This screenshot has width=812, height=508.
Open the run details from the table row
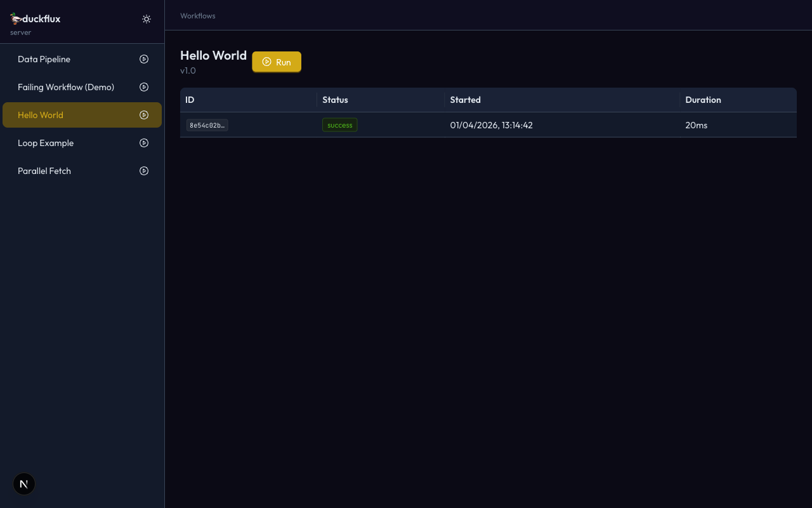(x=488, y=125)
